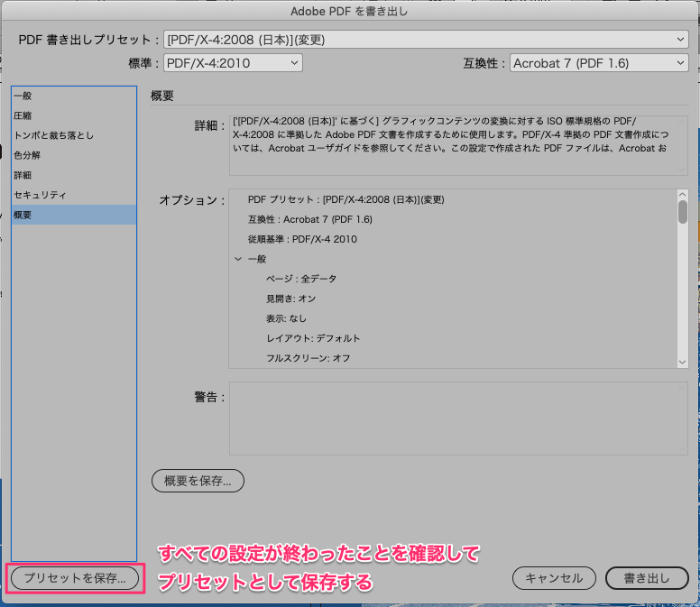Click options list scrollbar thumb

(683, 212)
